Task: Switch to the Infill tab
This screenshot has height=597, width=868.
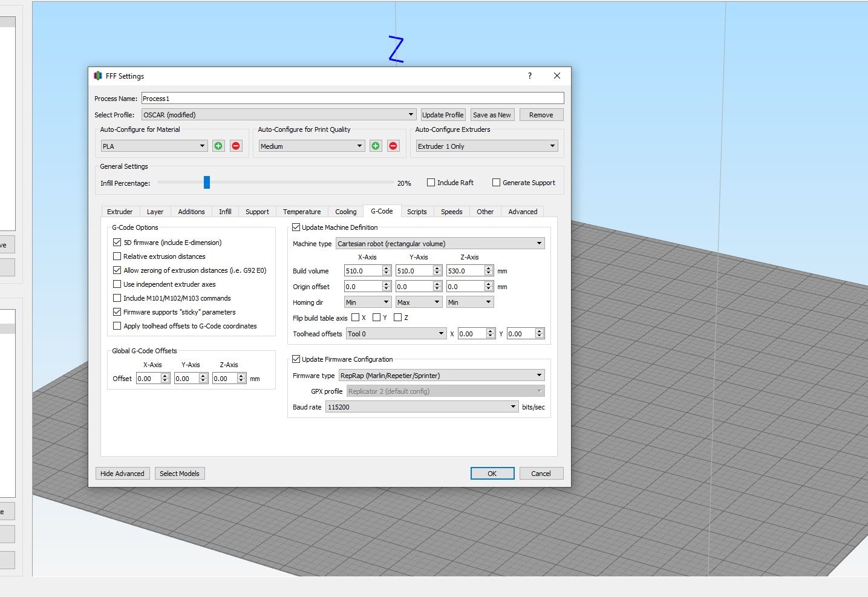Action: point(225,212)
